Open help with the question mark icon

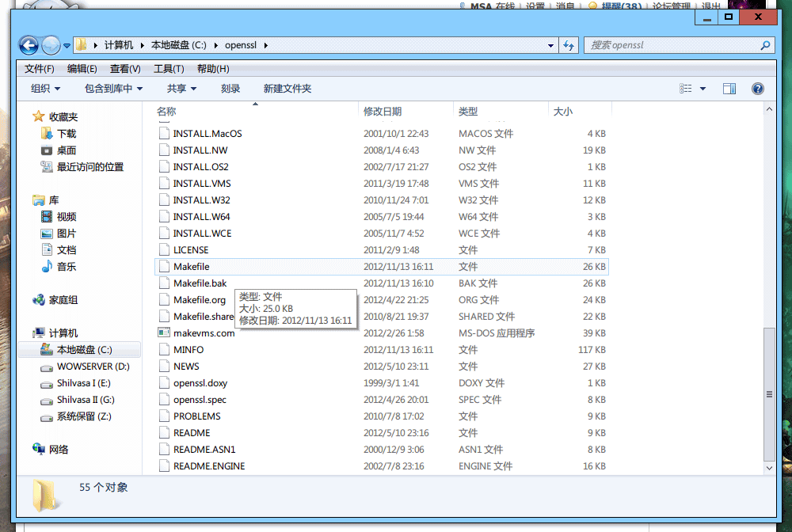click(x=758, y=89)
